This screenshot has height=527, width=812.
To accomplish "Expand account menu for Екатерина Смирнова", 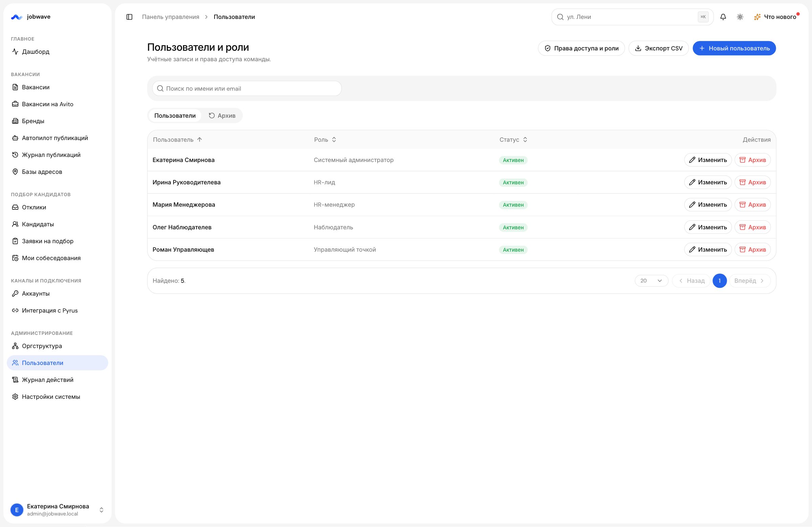I will [x=57, y=510].
